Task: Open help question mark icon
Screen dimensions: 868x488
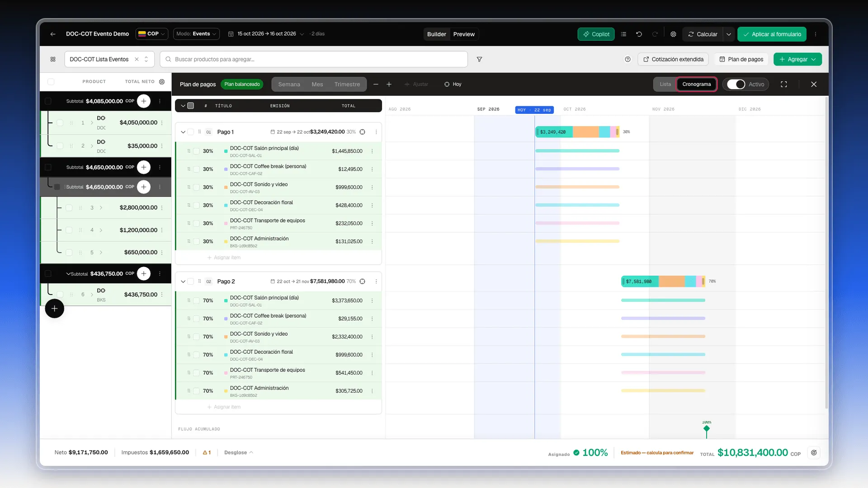Action: pyautogui.click(x=627, y=59)
